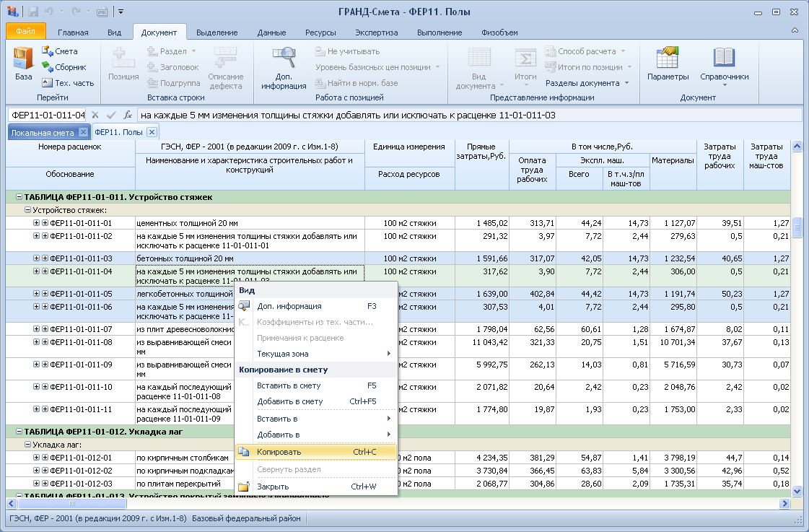Open Итоги ribbon button
Image resolution: width=809 pixels, height=532 pixels.
point(525,68)
